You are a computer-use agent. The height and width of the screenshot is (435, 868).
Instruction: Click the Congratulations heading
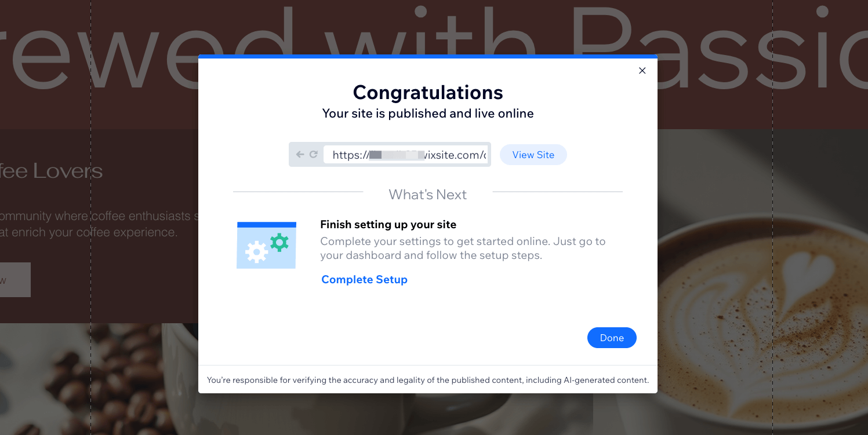428,93
